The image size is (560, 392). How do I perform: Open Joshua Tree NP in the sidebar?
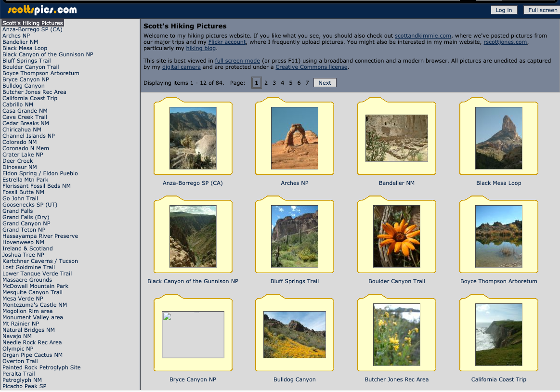tap(23, 255)
